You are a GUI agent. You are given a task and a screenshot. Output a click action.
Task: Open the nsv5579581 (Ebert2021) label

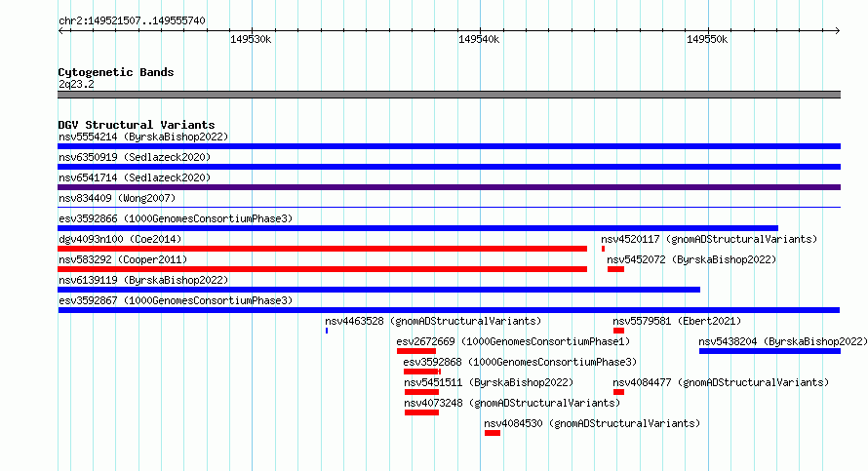click(x=677, y=321)
